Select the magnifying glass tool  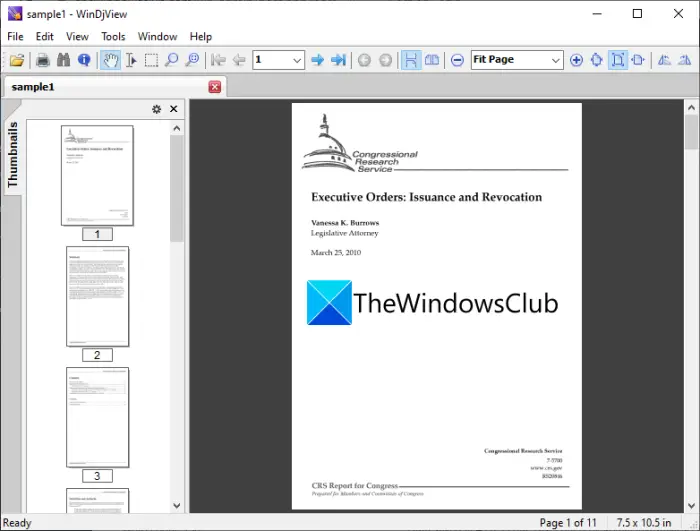tap(171, 60)
